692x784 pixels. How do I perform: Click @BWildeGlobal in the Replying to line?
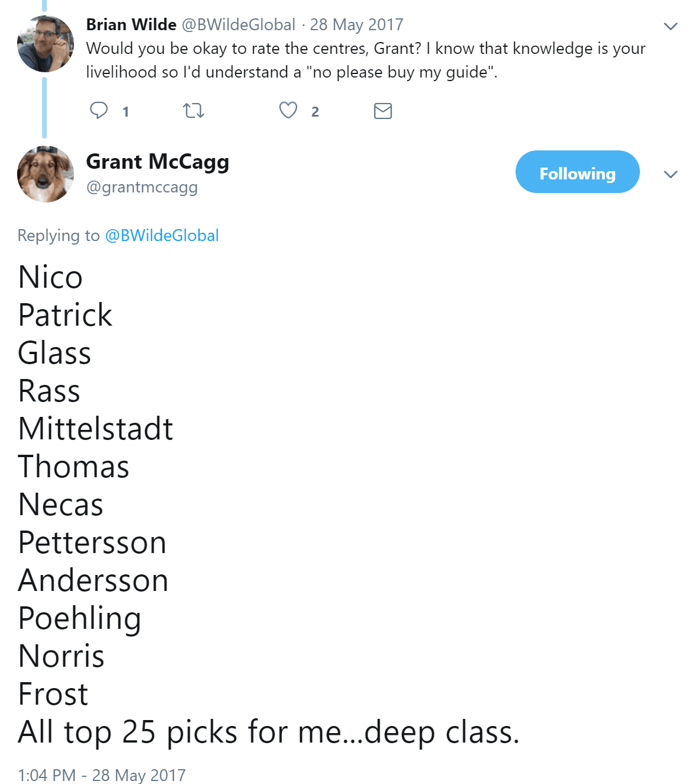pyautogui.click(x=162, y=235)
